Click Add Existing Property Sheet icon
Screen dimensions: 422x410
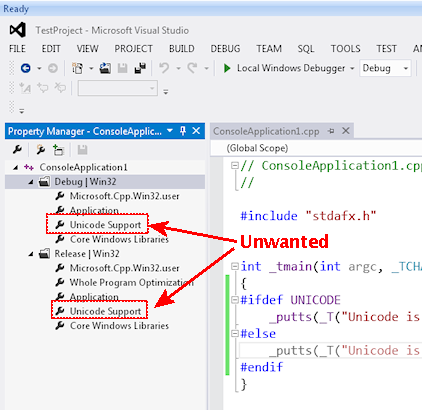pyautogui.click(x=58, y=150)
